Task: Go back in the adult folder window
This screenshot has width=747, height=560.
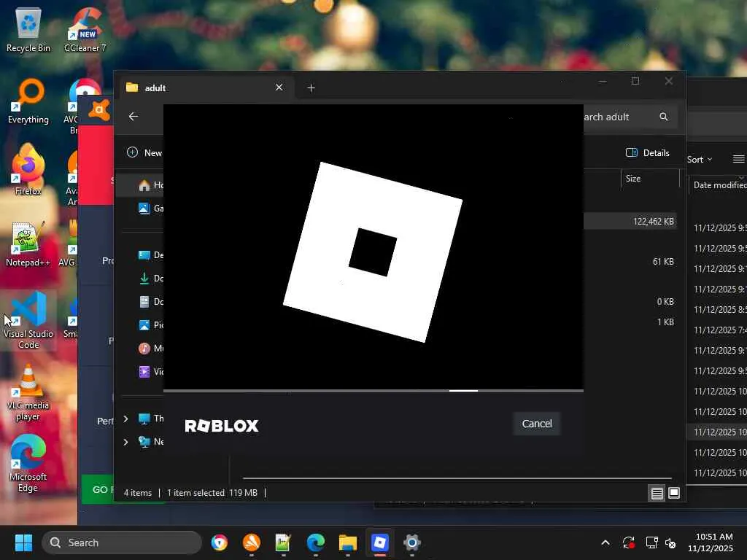Action: point(133,117)
